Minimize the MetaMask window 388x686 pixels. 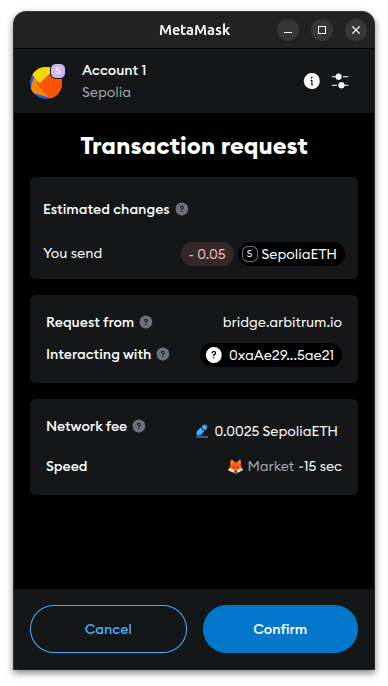288,30
